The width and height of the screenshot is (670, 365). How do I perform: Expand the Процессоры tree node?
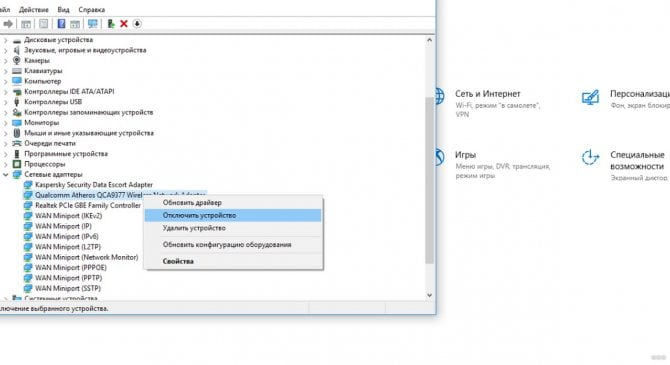[x=6, y=164]
